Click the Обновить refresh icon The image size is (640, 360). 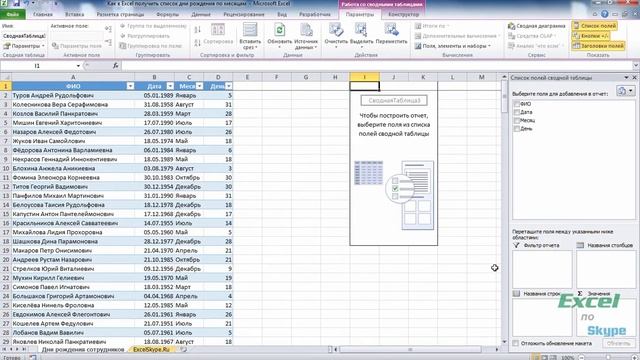(279, 31)
